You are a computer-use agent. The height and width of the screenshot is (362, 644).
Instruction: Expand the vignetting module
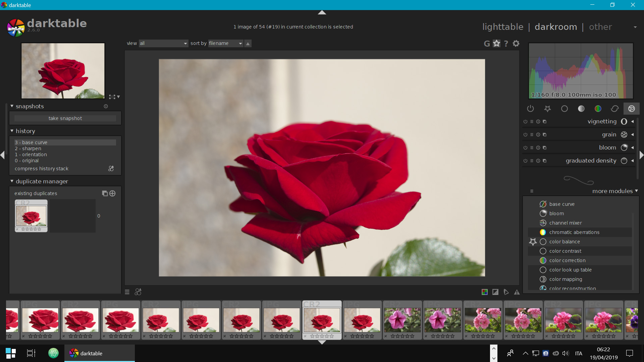coord(633,122)
